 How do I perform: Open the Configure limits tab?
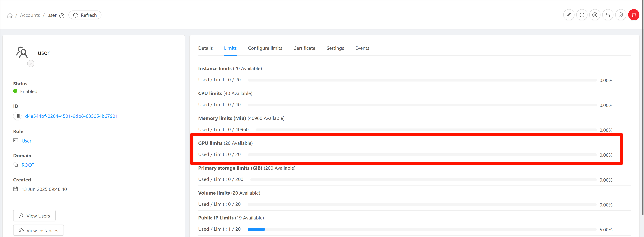point(265,48)
